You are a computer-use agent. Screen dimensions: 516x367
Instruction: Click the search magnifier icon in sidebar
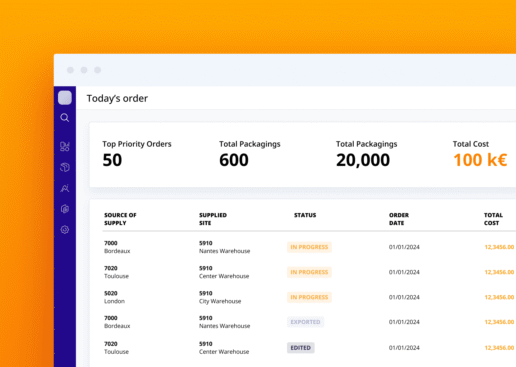(65, 118)
